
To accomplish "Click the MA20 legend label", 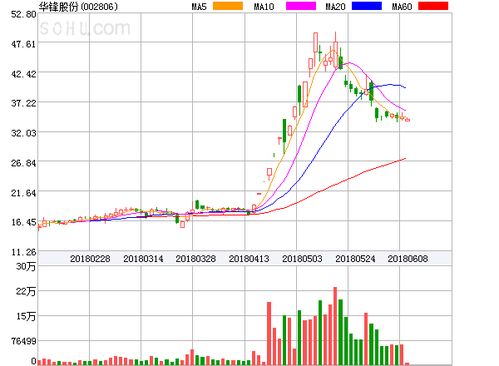I will [x=335, y=6].
